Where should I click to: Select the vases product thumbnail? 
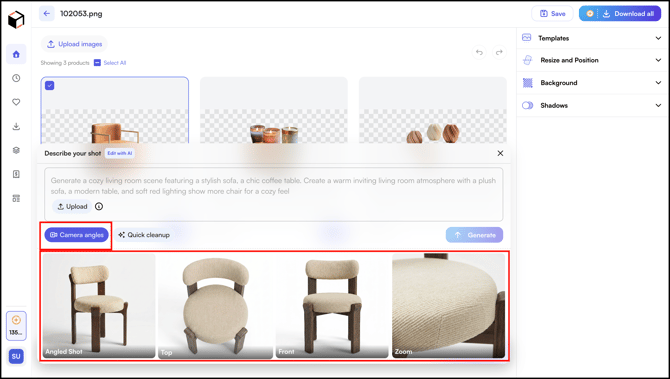[x=433, y=111]
